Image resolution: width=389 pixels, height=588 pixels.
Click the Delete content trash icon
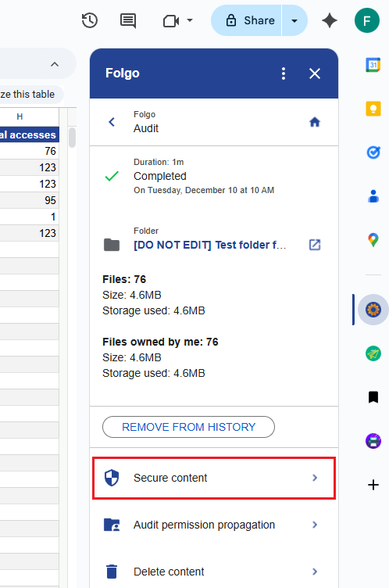(x=112, y=572)
